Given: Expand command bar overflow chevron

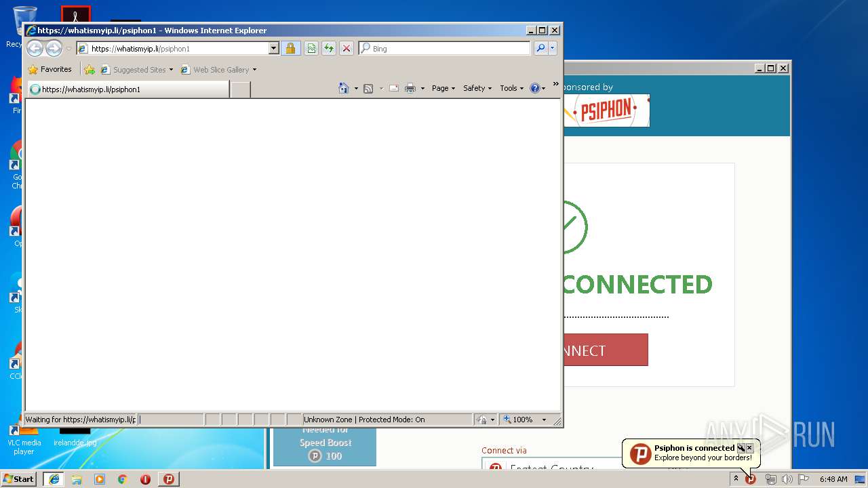Looking at the screenshot, I should pos(555,85).
